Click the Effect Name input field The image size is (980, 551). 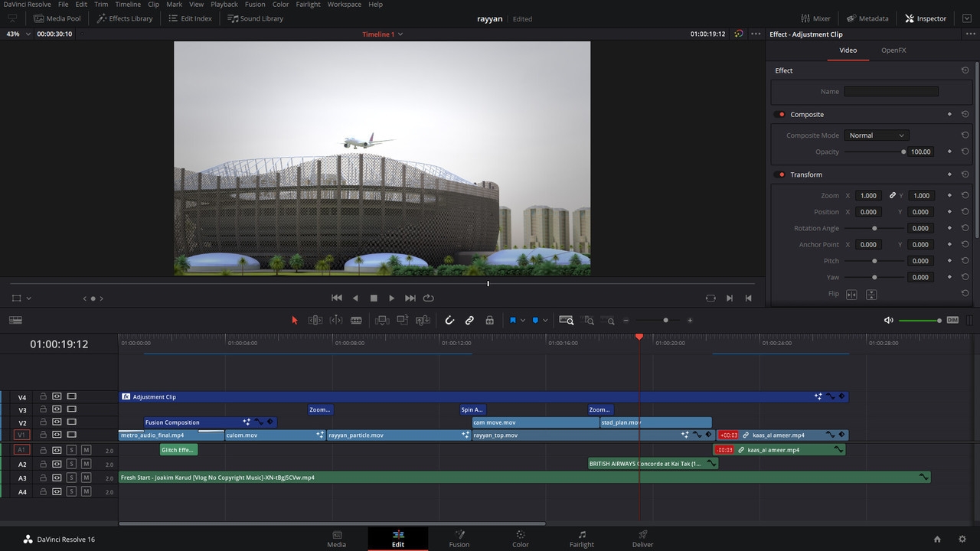click(x=891, y=92)
